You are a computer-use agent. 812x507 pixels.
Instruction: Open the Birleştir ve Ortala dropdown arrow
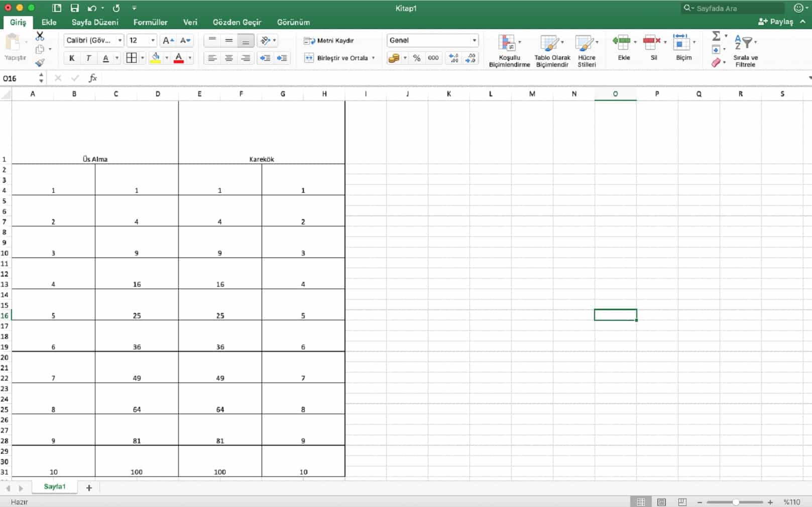point(373,58)
